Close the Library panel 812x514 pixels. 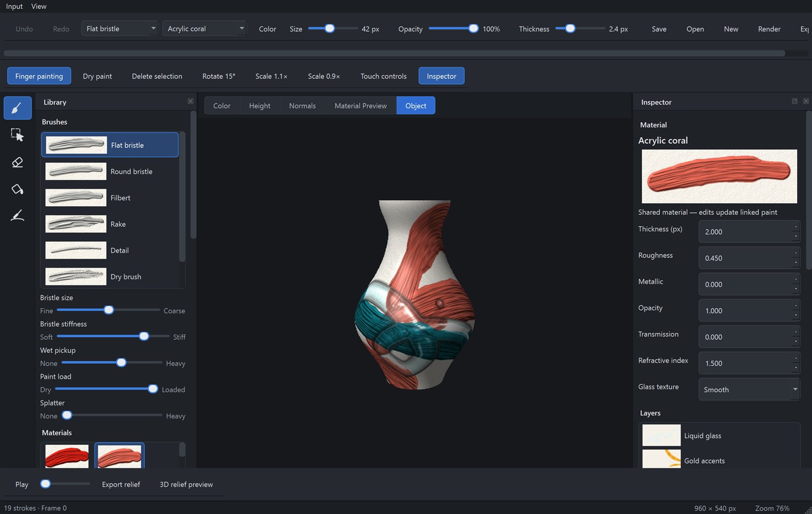click(190, 102)
